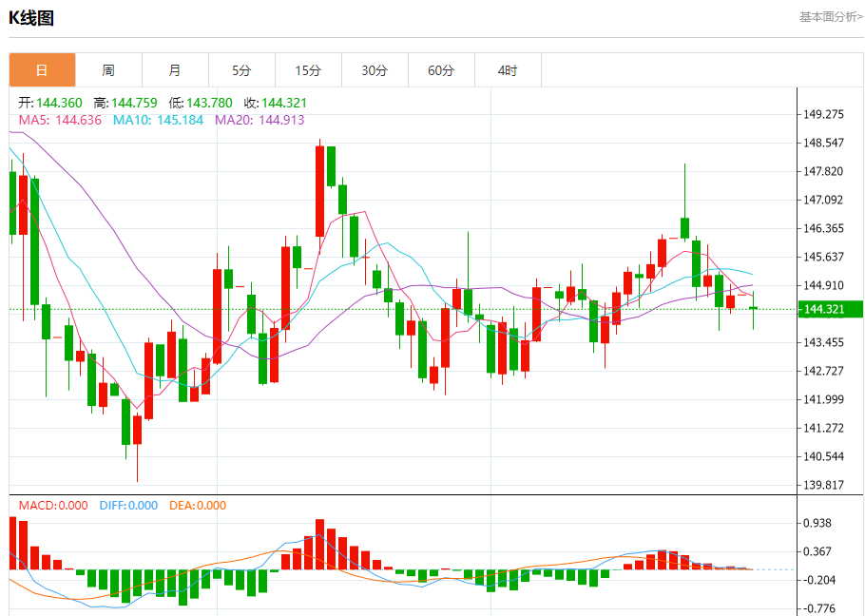Open the 5分 interval tab
Image resolution: width=865 pixels, height=616 pixels.
[241, 70]
